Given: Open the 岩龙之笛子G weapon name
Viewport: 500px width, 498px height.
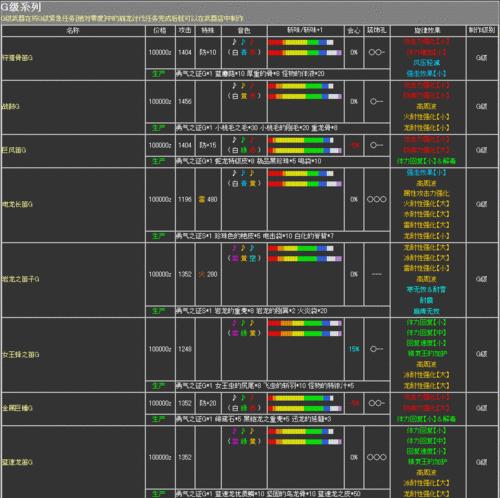Looking at the screenshot, I should [20, 279].
